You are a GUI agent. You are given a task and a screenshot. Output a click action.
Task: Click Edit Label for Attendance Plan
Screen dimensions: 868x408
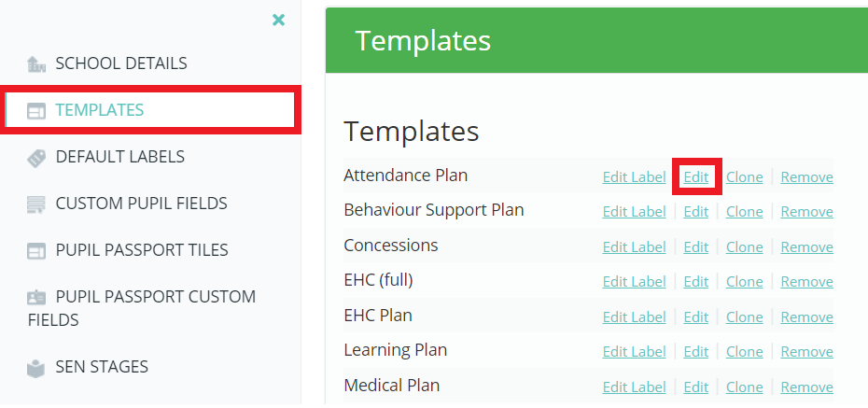pos(634,177)
